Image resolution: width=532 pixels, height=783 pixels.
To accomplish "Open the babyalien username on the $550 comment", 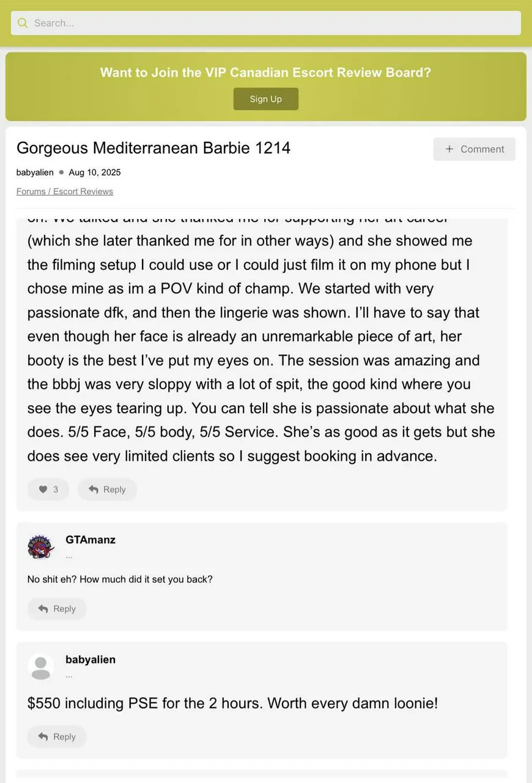I will (x=91, y=659).
